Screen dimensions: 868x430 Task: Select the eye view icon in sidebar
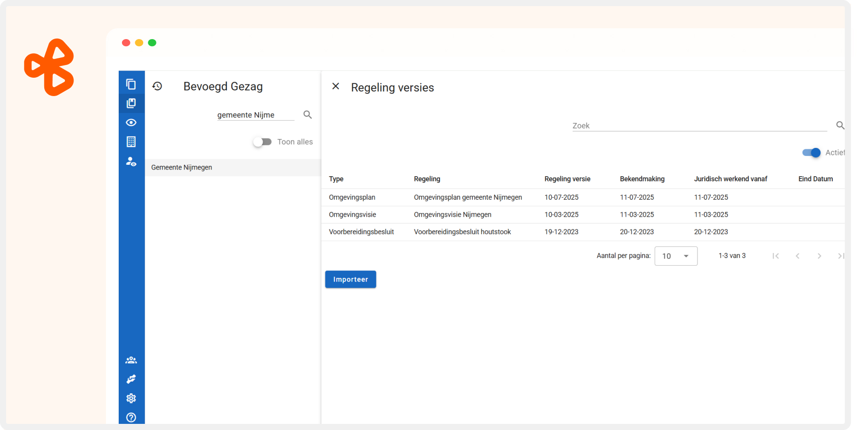[x=131, y=122]
